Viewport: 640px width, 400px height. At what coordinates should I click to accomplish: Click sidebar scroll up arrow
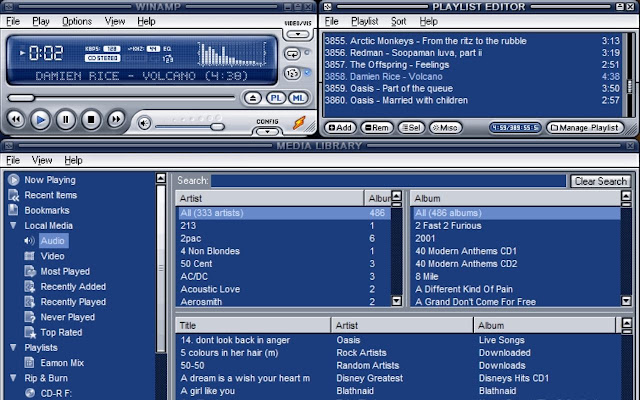coord(161,178)
